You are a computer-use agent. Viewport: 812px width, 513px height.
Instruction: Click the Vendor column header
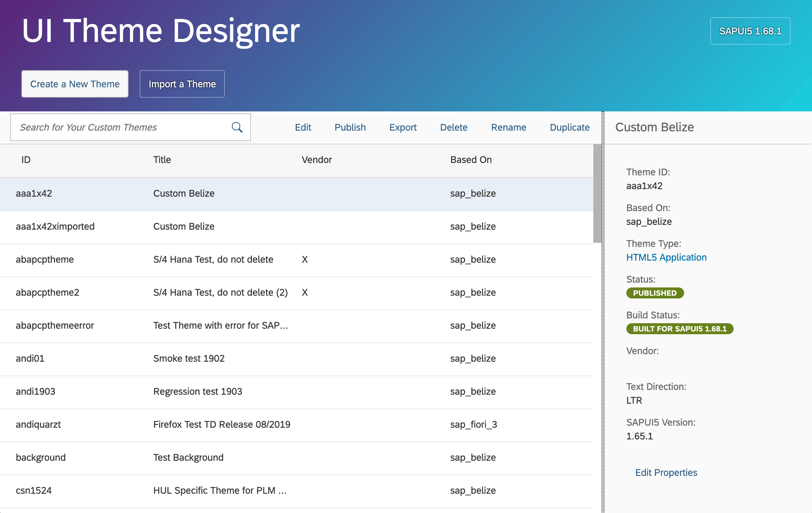(317, 160)
